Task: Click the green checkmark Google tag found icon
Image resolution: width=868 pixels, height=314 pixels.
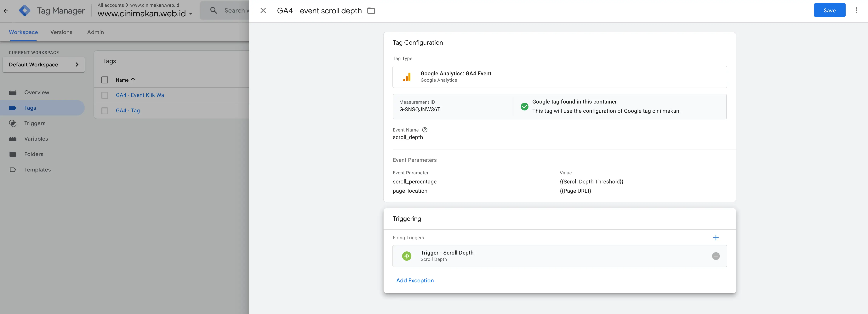Action: pos(524,106)
